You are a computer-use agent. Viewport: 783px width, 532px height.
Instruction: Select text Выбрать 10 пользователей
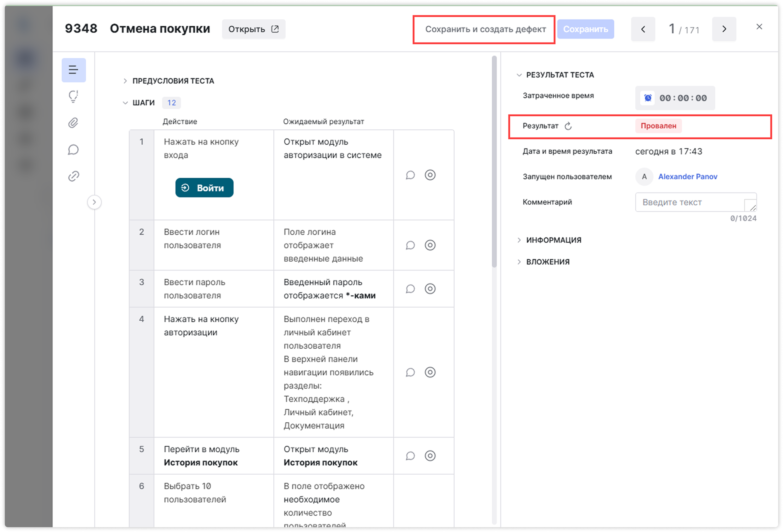tap(195, 493)
